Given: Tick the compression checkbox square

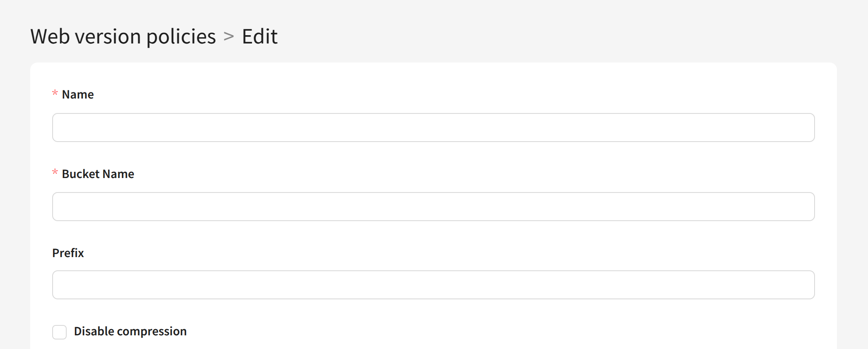Looking at the screenshot, I should coord(59,332).
